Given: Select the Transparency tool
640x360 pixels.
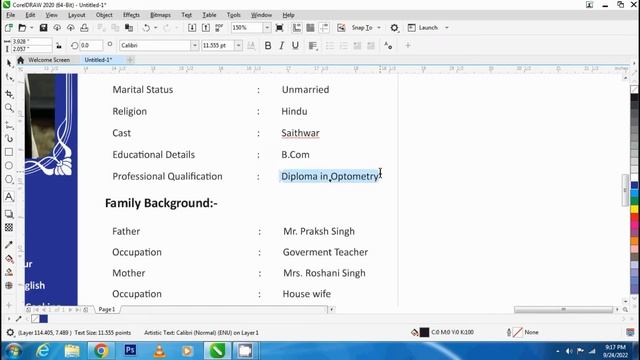Looking at the screenshot, I should click(x=9, y=227).
